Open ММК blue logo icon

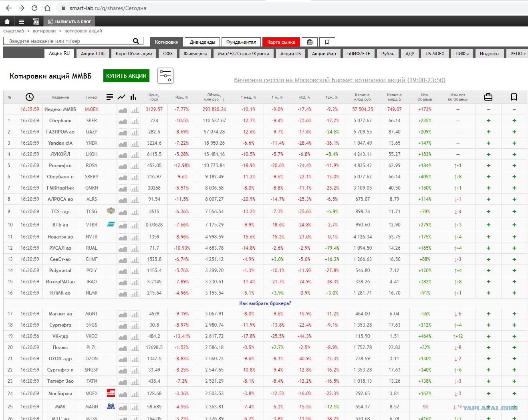tap(111, 406)
